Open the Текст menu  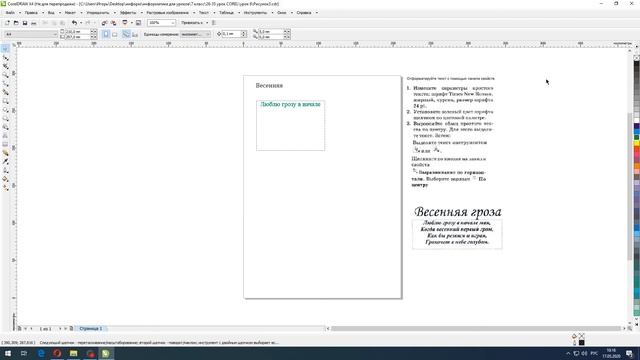coord(204,13)
